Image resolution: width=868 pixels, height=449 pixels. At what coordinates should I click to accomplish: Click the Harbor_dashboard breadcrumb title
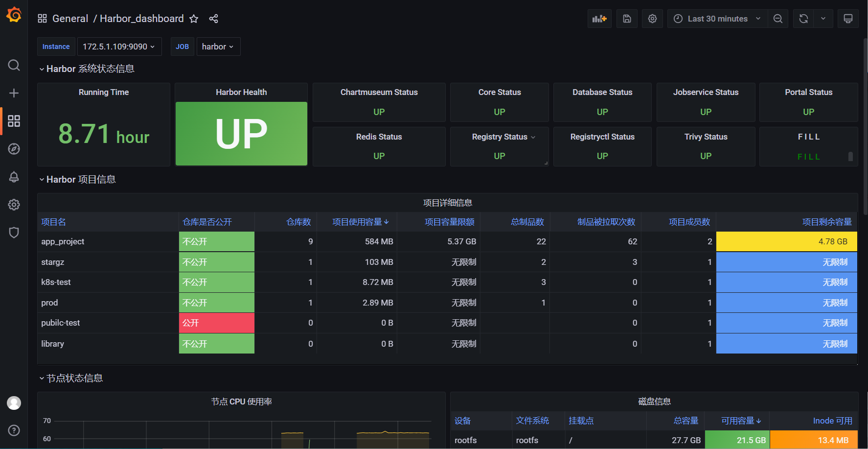point(142,19)
